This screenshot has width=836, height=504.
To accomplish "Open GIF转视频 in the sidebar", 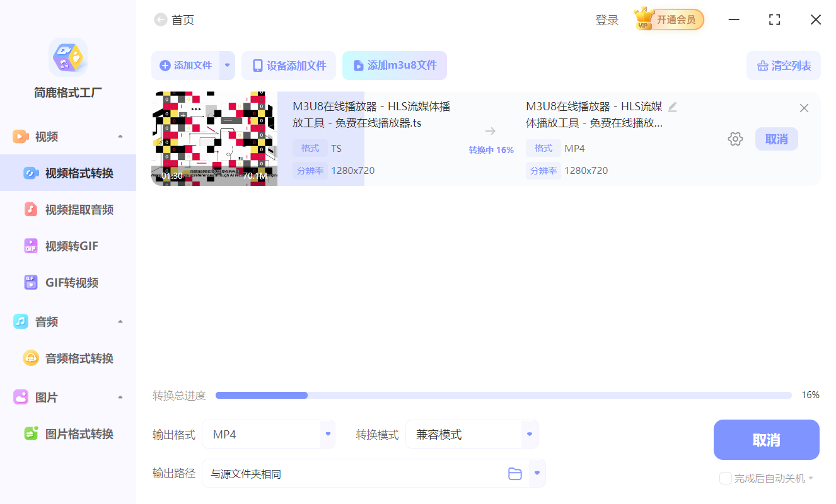I will tap(68, 283).
